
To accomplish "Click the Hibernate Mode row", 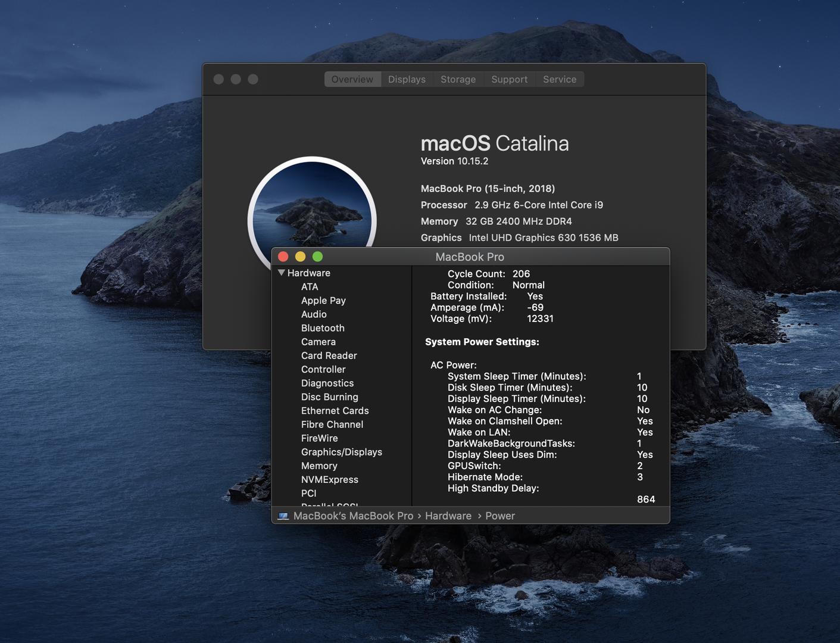I will click(x=545, y=477).
